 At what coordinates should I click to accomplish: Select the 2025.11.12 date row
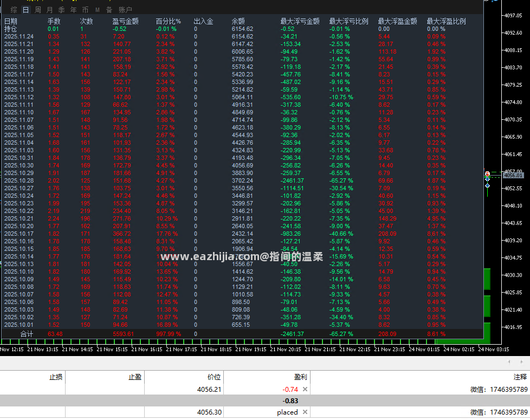(x=242, y=98)
